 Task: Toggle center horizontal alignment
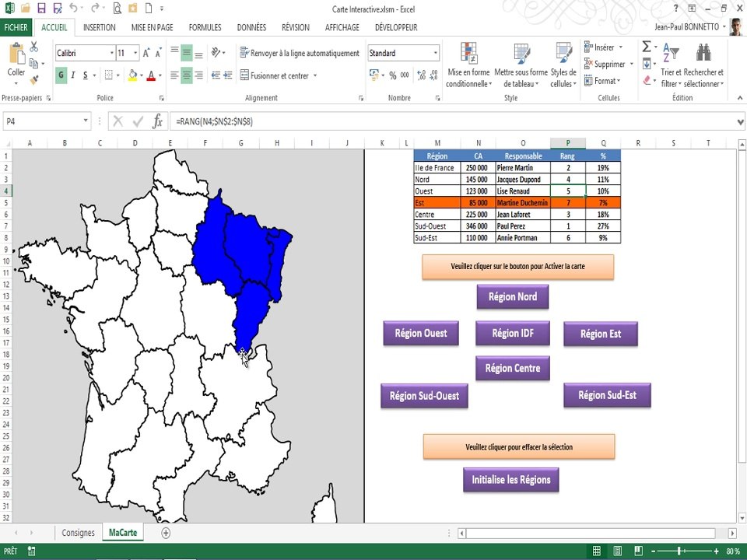pyautogui.click(x=187, y=75)
